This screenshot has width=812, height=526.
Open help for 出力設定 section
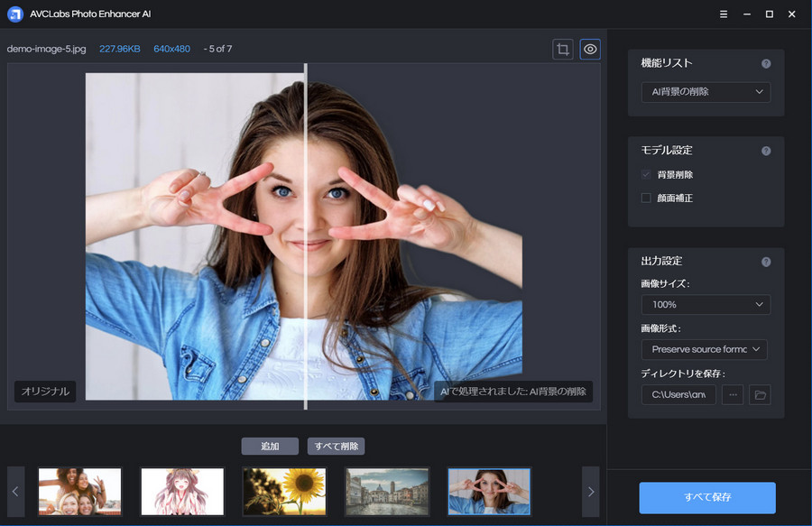point(766,262)
